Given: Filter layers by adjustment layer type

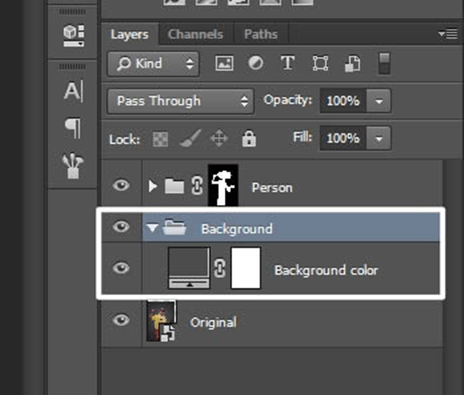Looking at the screenshot, I should pos(256,63).
